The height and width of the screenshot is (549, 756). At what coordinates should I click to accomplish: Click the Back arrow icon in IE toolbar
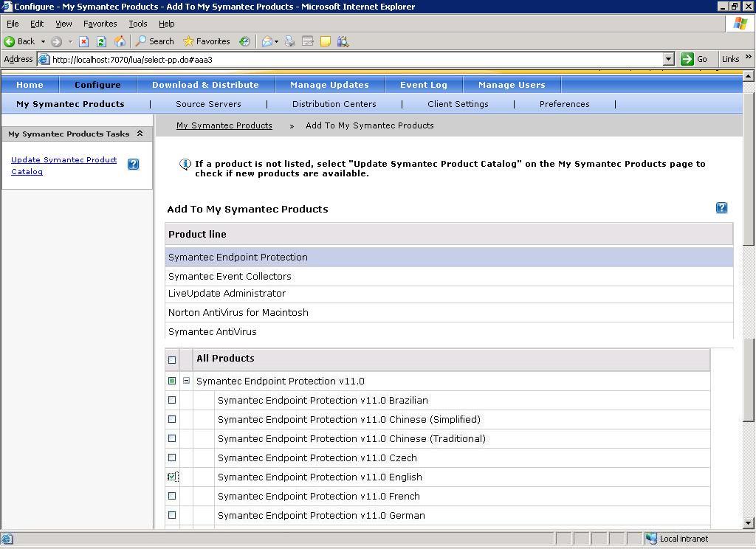pyautogui.click(x=9, y=41)
